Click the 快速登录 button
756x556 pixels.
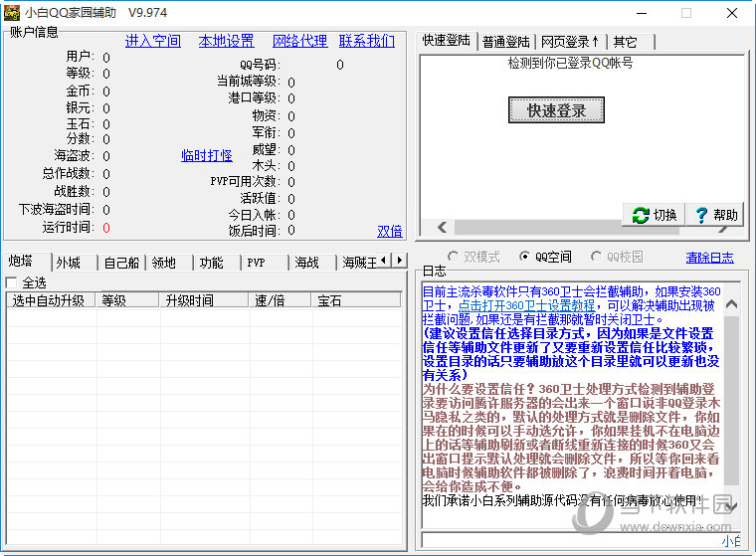[x=556, y=110]
